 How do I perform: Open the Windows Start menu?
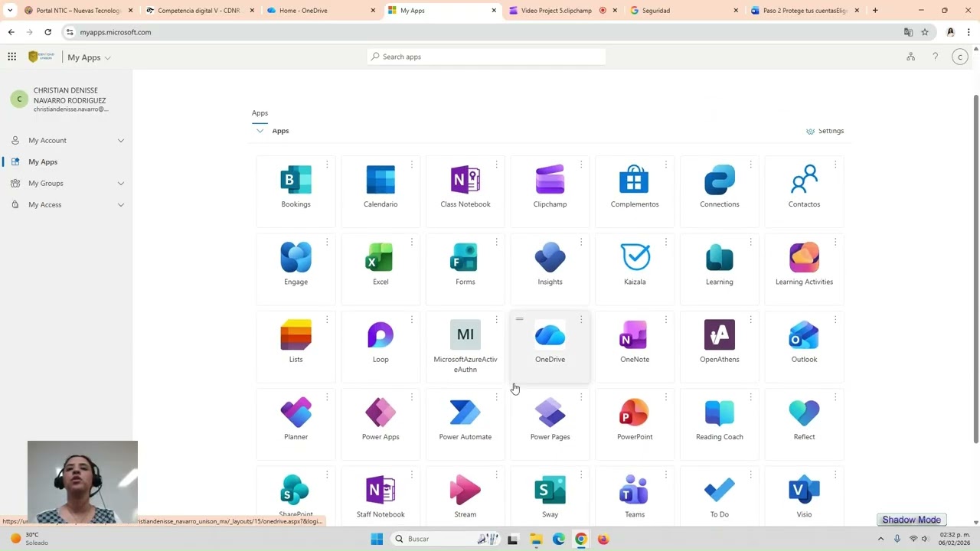tap(377, 539)
